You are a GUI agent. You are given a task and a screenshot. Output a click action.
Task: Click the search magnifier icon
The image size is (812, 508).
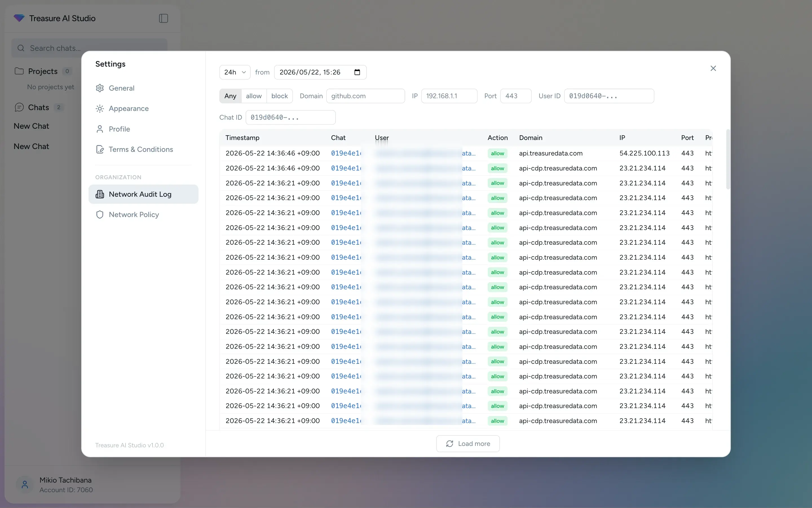click(x=21, y=48)
